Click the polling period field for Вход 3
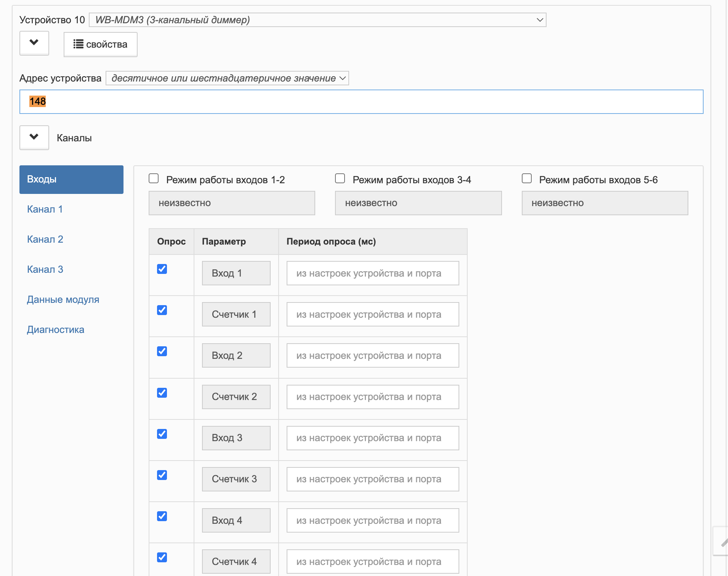This screenshot has height=576, width=728. tap(373, 438)
